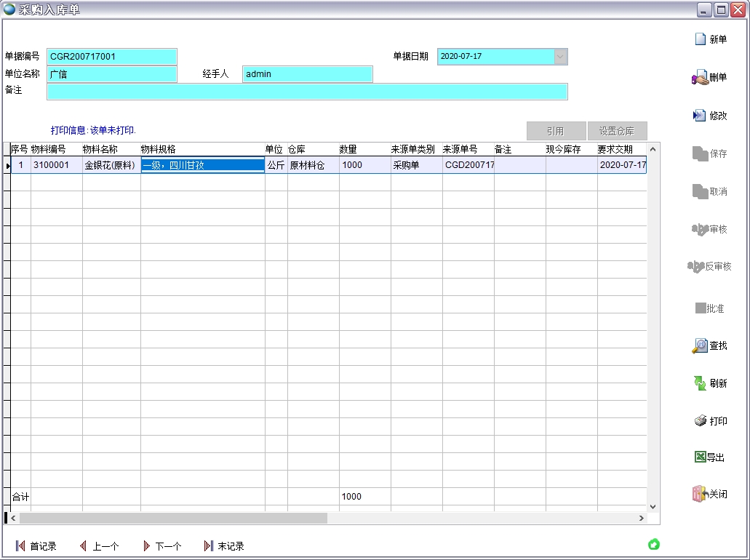This screenshot has height=560, width=750.
Task: Jump to 末记录 (last record)
Action: 209,546
